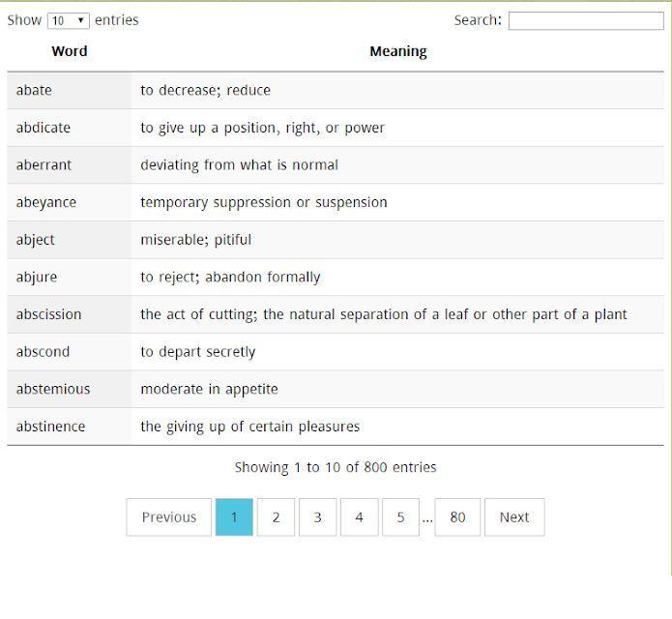
Task: Go to page 2
Action: click(x=276, y=517)
